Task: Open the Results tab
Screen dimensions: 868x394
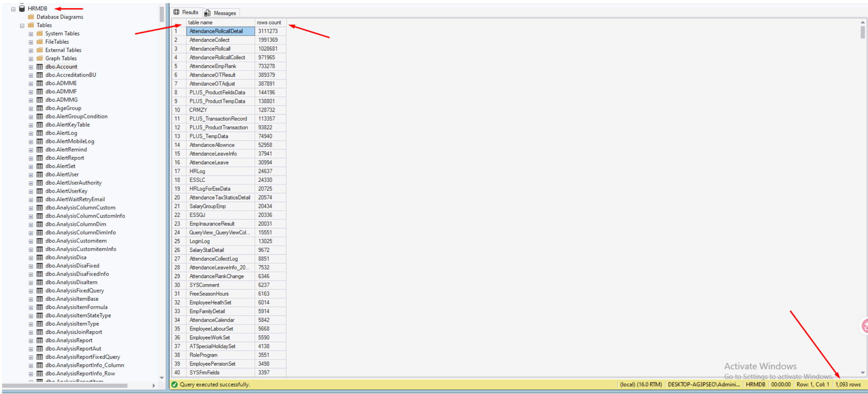Action: tap(186, 12)
